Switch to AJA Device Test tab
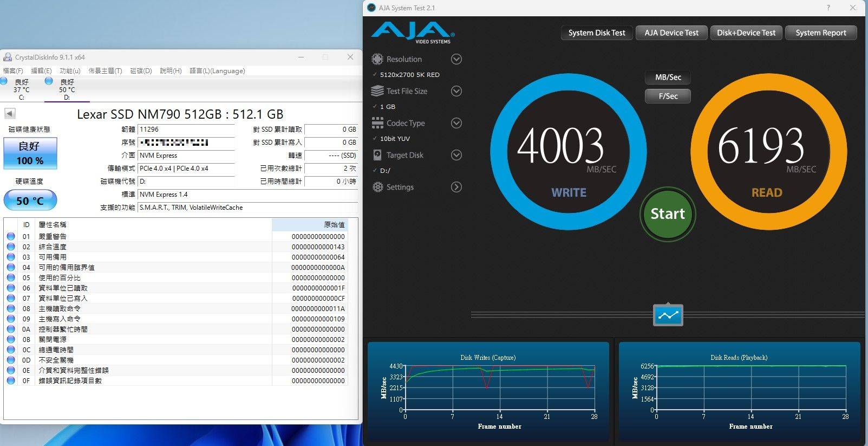The width and height of the screenshot is (868, 446). [671, 33]
